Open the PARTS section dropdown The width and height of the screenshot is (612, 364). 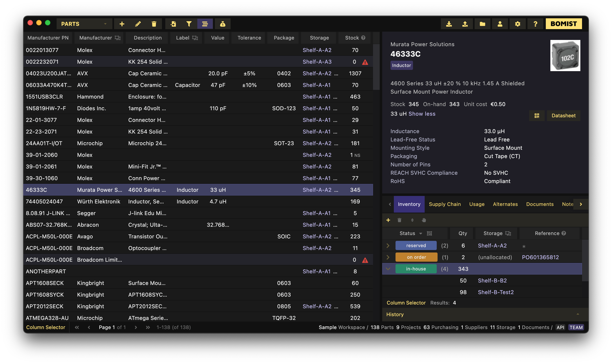click(x=84, y=24)
